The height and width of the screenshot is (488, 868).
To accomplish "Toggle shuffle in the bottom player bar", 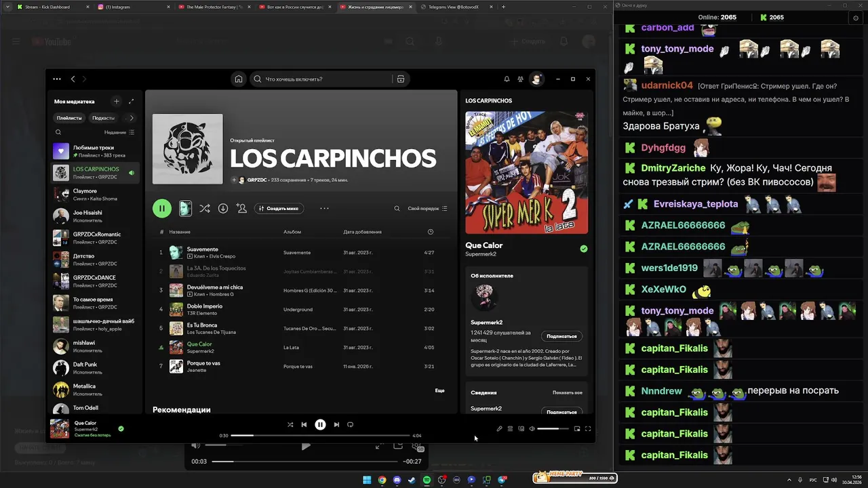I will [x=290, y=425].
